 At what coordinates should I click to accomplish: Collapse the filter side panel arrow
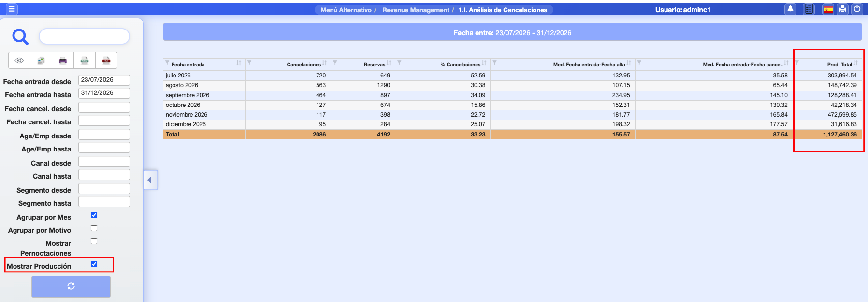point(150,180)
